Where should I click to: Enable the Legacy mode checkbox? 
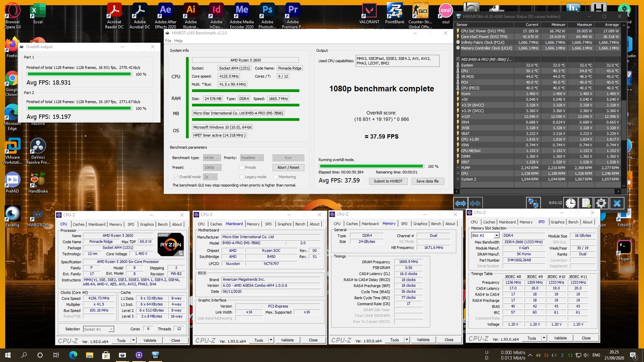[242, 177]
